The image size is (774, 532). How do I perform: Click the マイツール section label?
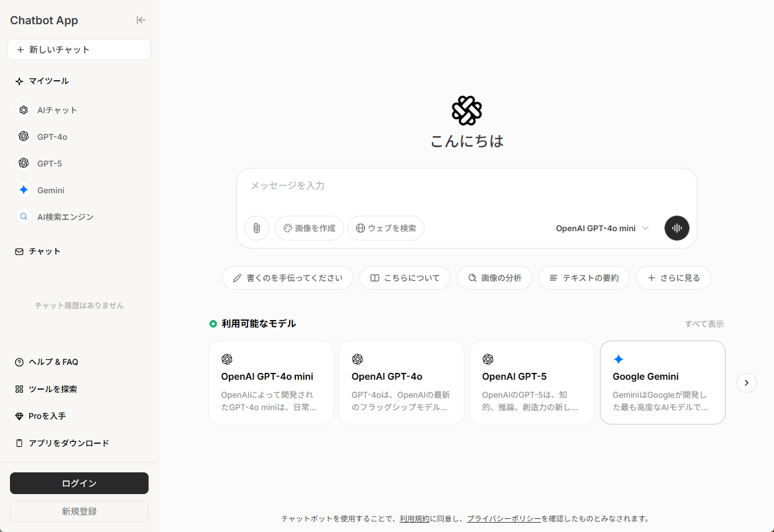click(x=49, y=81)
